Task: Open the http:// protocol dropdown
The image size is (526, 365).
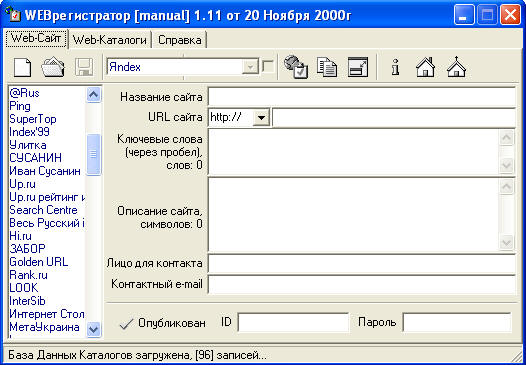Action: [x=261, y=118]
